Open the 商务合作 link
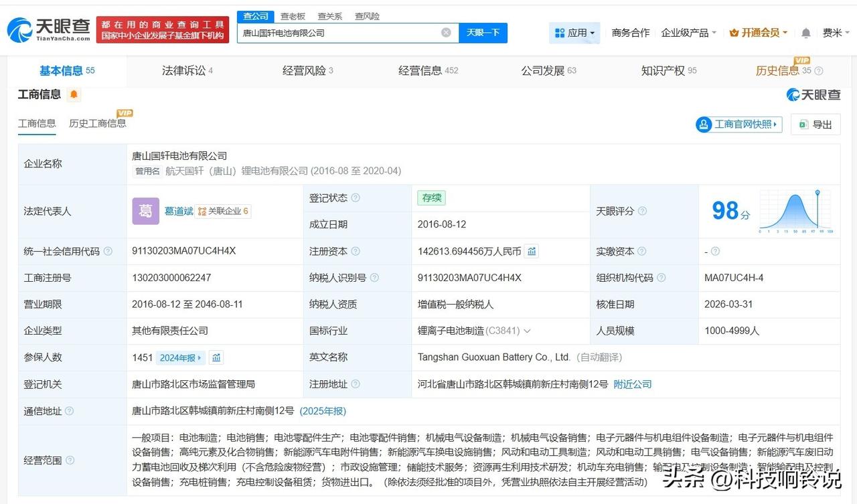Screen dimensions: 857x504 [x=631, y=33]
